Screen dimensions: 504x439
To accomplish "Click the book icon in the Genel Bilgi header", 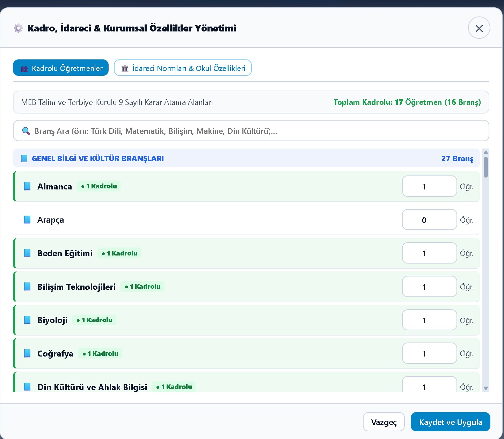I will (24, 159).
